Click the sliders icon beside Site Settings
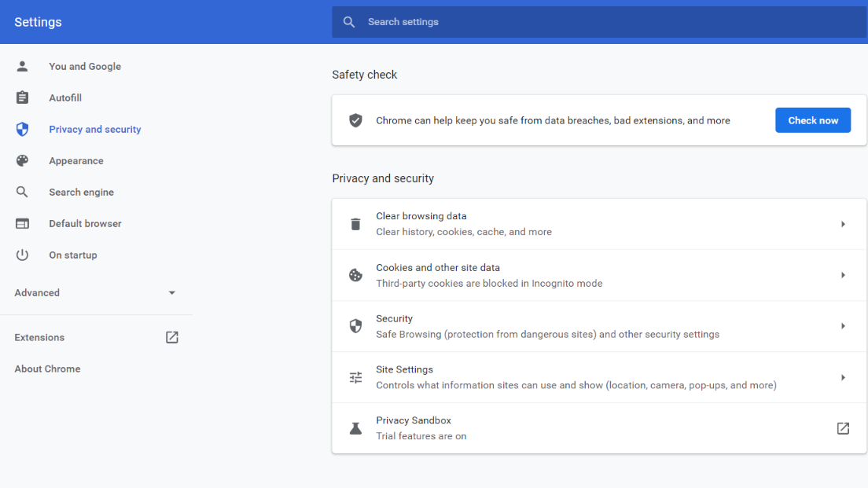The image size is (868, 488). pos(355,377)
